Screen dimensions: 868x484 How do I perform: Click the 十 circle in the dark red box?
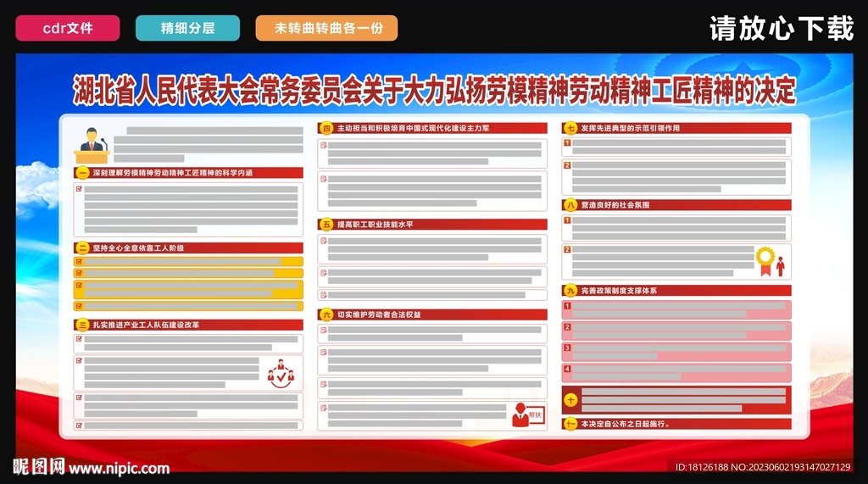(570, 400)
